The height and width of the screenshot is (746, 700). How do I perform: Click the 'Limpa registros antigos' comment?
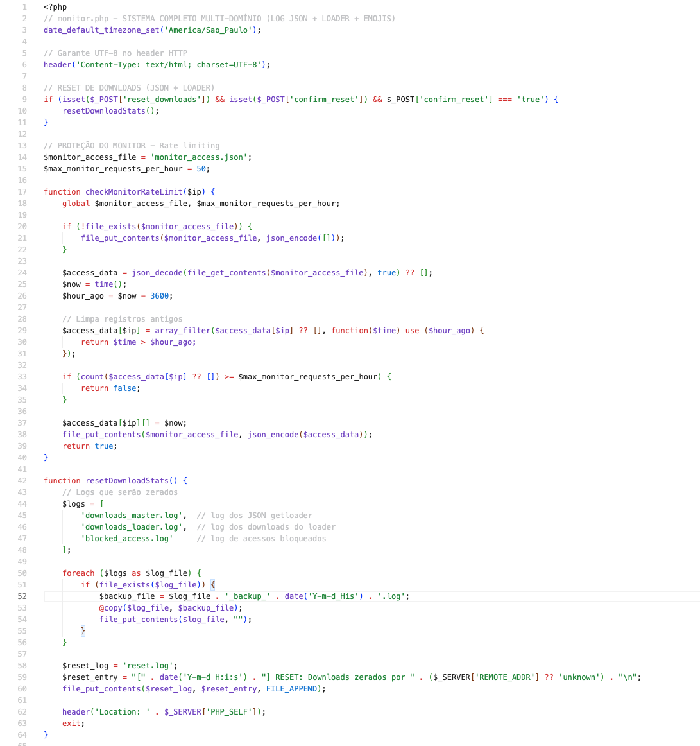(x=122, y=318)
